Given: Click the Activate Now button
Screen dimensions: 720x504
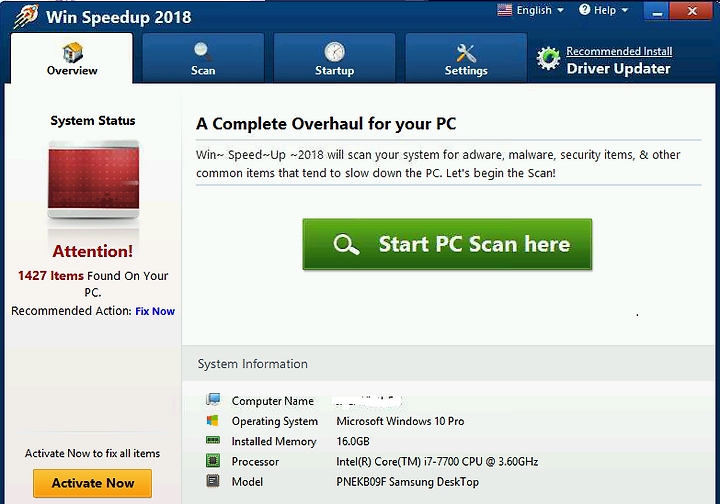Looking at the screenshot, I should pyautogui.click(x=92, y=483).
